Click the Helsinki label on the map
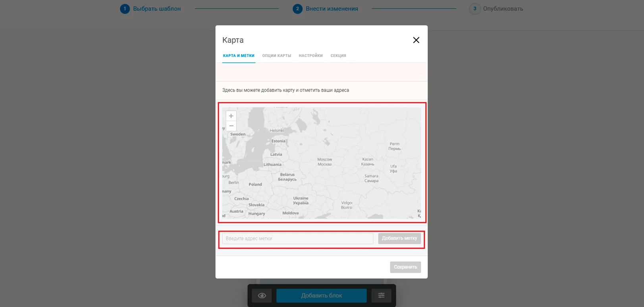644x307 pixels. pyautogui.click(x=277, y=130)
